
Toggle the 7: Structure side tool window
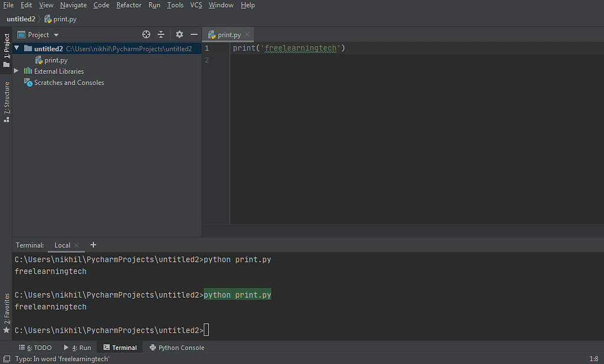6,101
